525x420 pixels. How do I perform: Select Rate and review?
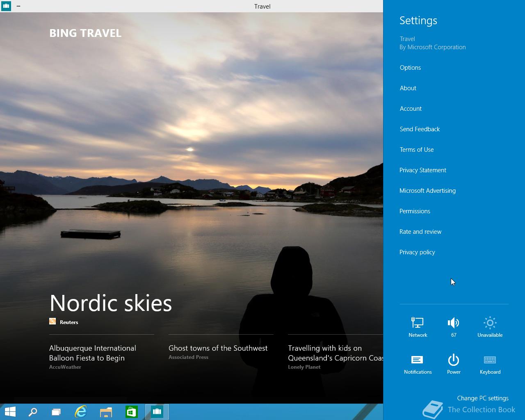tap(420, 232)
